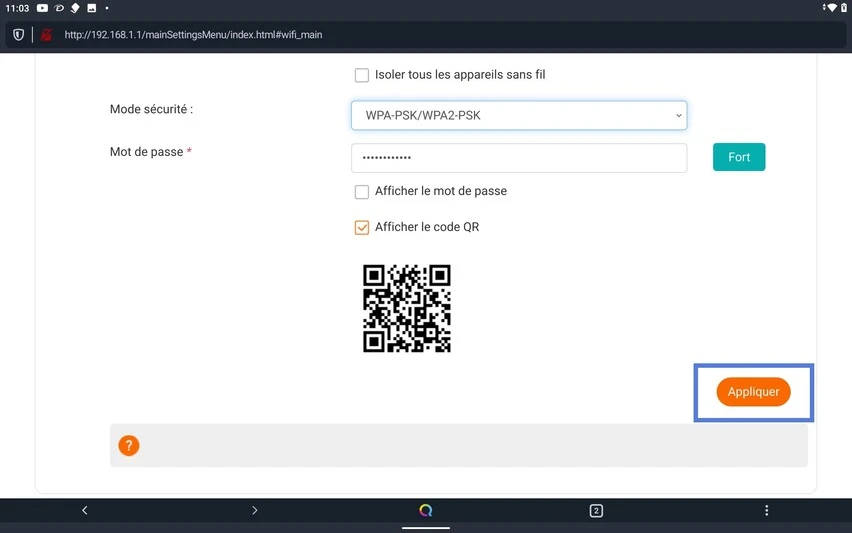Tap the battery status icon

point(844,8)
